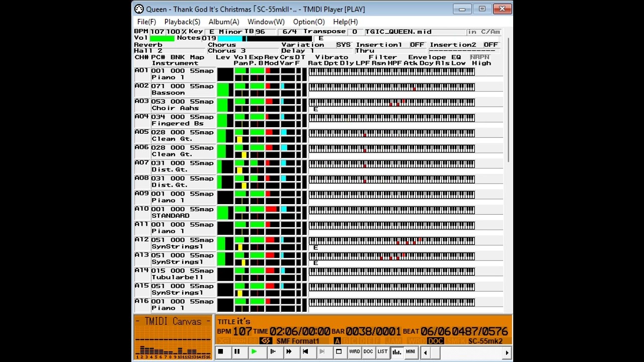644x362 pixels.
Task: Open the WRD lyrics window
Action: (355, 352)
